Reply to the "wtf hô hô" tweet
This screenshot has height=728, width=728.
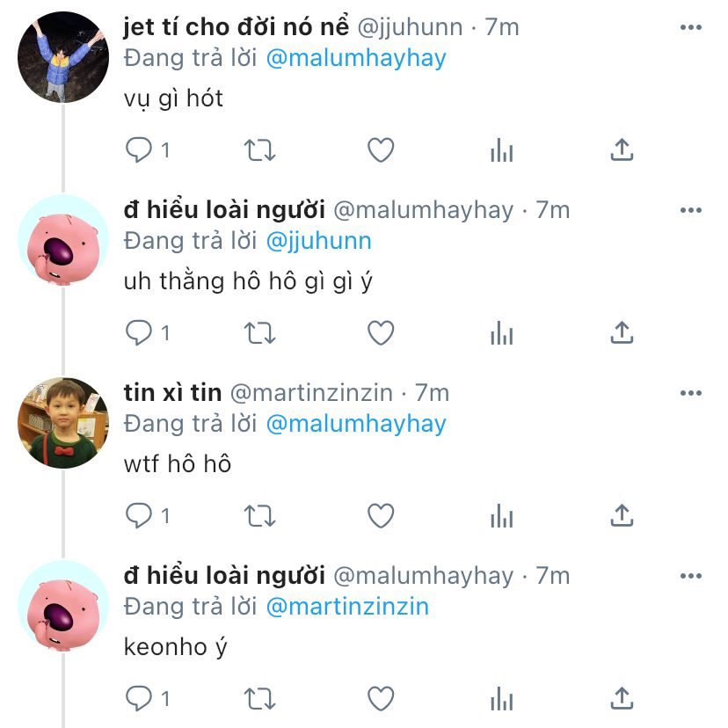[x=140, y=516]
